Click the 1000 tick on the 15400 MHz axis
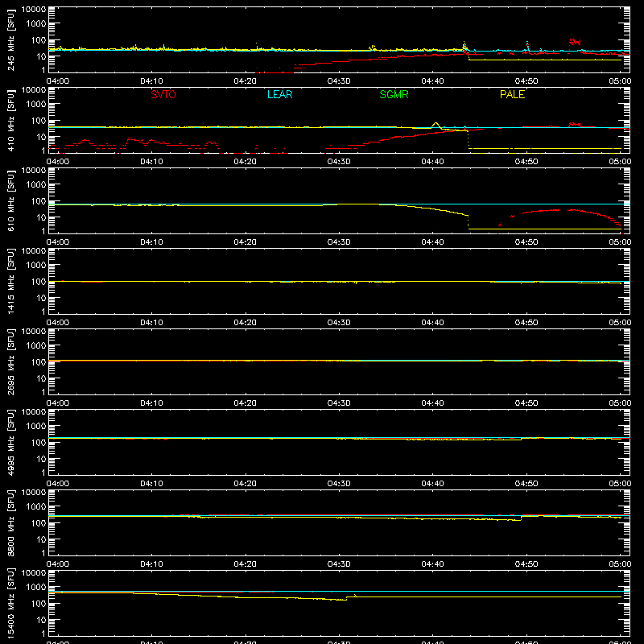This screenshot has height=644, width=644. point(36,588)
